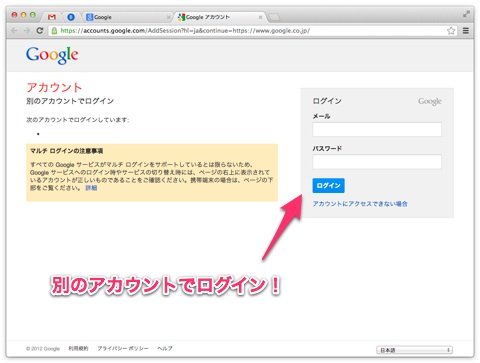
Task: Open アカウントにアクセスできない場合 link
Action: (360, 204)
